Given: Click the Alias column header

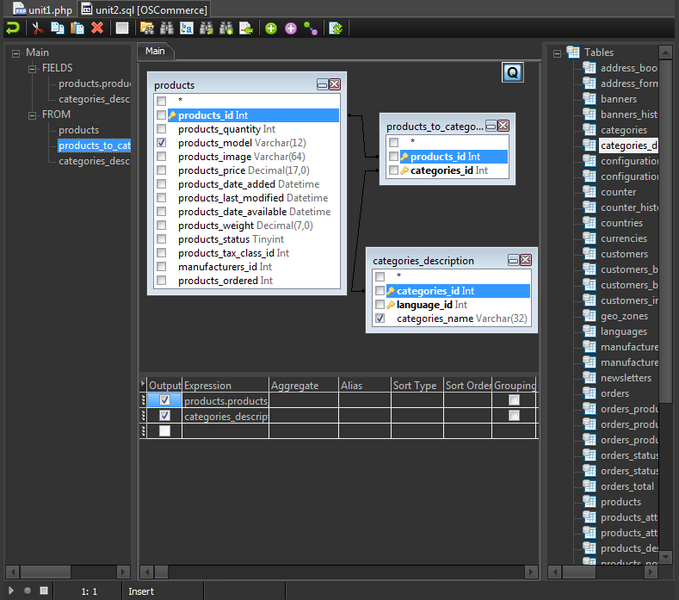Looking at the screenshot, I should [364, 385].
